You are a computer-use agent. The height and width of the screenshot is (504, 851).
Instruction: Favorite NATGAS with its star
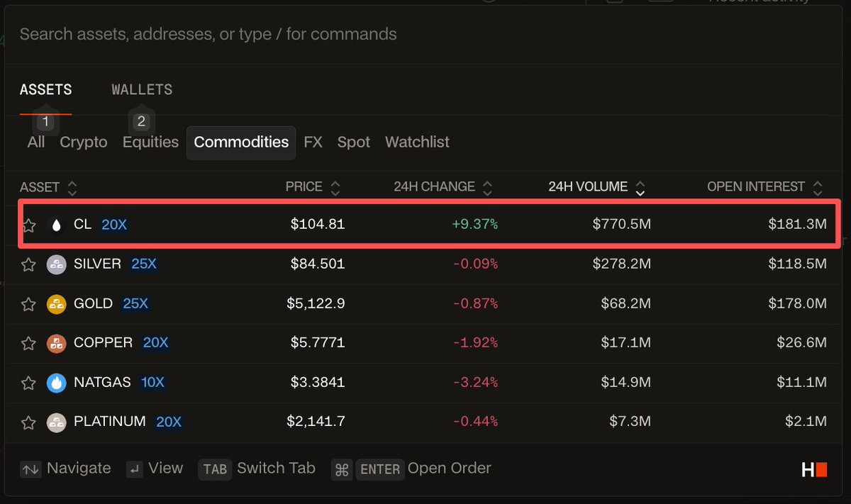(x=28, y=383)
